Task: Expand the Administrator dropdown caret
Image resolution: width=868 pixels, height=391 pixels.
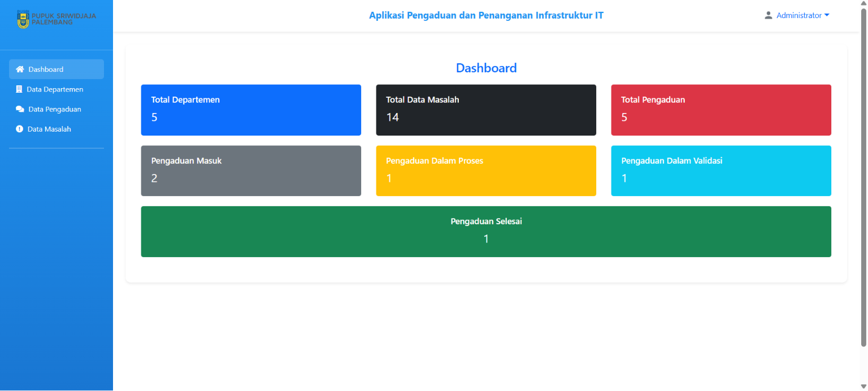Action: 827,15
